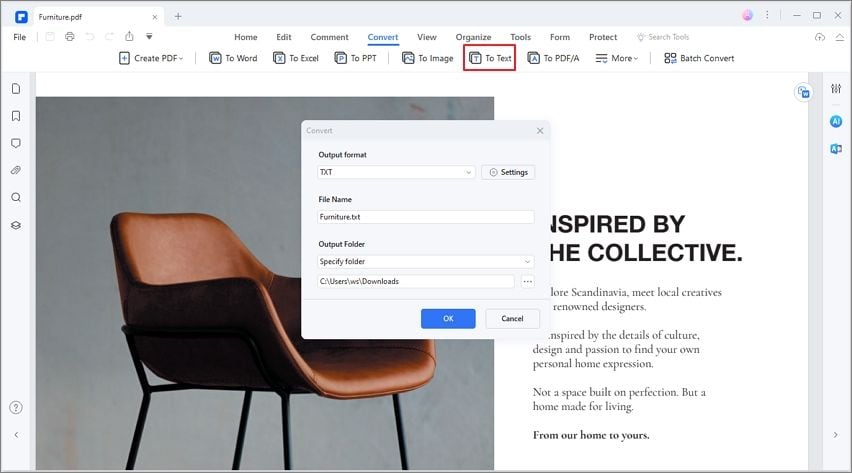Confirm conversion with the OK button

[448, 318]
